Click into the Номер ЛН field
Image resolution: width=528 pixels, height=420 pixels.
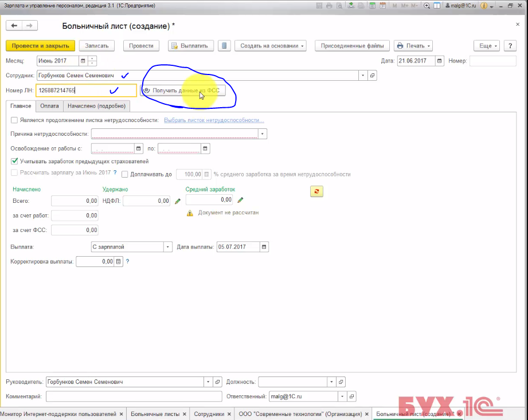[86, 90]
